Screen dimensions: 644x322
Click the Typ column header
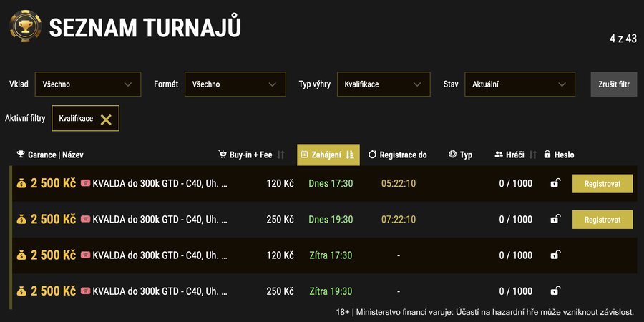pyautogui.click(x=460, y=155)
